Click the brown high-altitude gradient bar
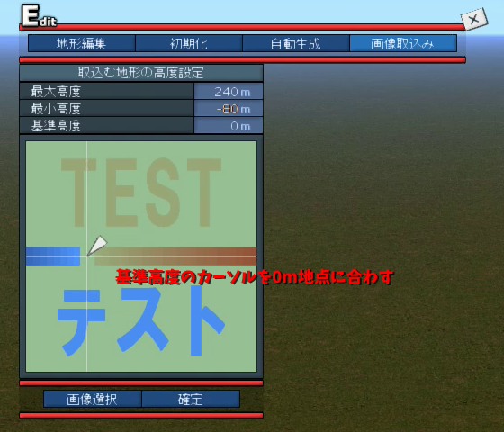The width and height of the screenshot is (504, 432). [x=175, y=256]
